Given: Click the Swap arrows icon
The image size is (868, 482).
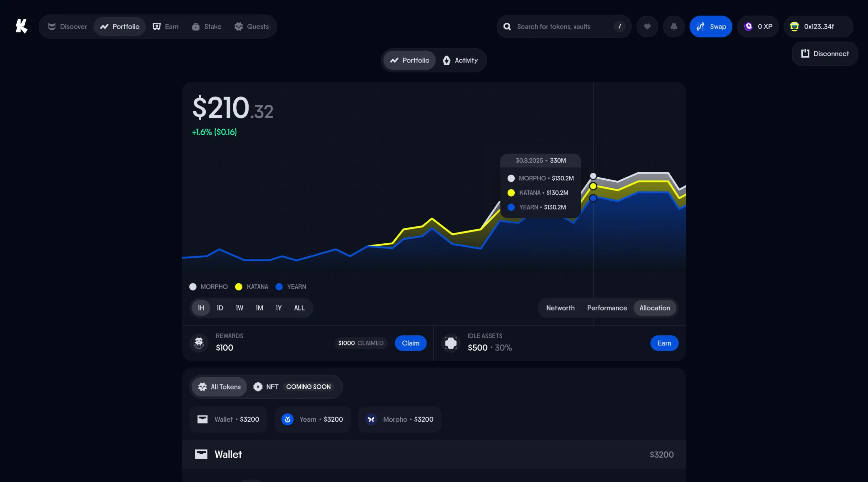Looking at the screenshot, I should (701, 26).
